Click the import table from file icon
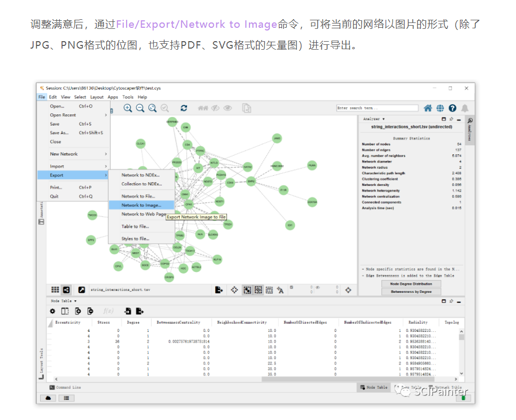The height and width of the screenshot is (420, 516). (x=128, y=311)
